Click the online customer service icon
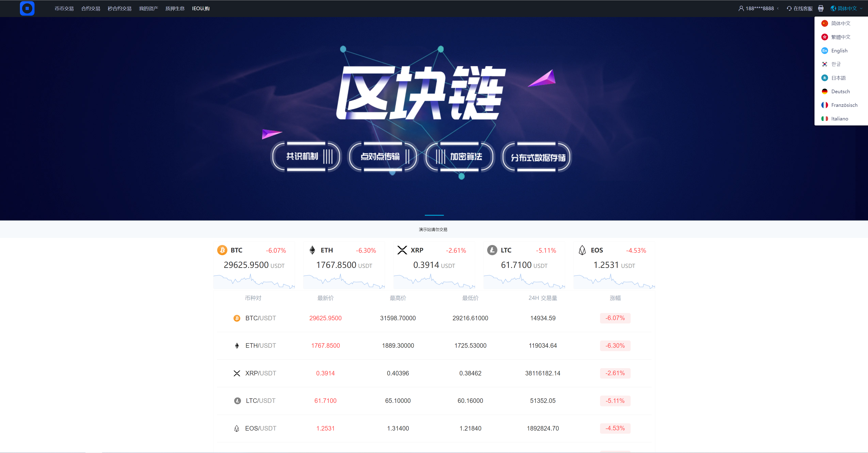The width and height of the screenshot is (868, 453). 787,8
